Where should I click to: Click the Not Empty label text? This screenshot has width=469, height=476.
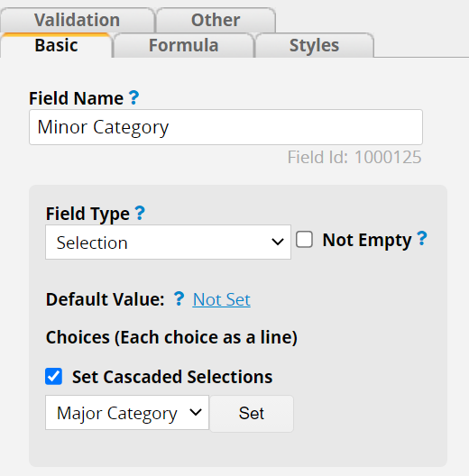pos(367,241)
